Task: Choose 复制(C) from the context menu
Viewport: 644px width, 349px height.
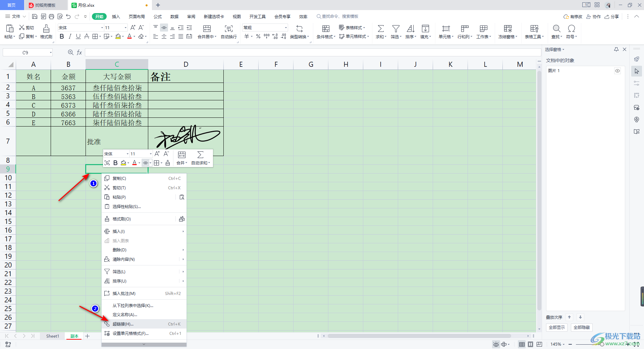Action: click(x=144, y=179)
